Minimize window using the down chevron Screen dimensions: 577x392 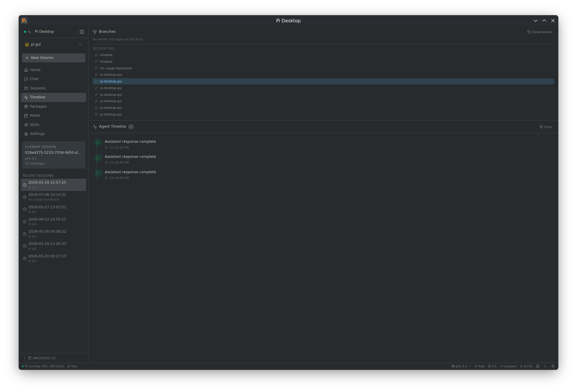click(x=535, y=21)
